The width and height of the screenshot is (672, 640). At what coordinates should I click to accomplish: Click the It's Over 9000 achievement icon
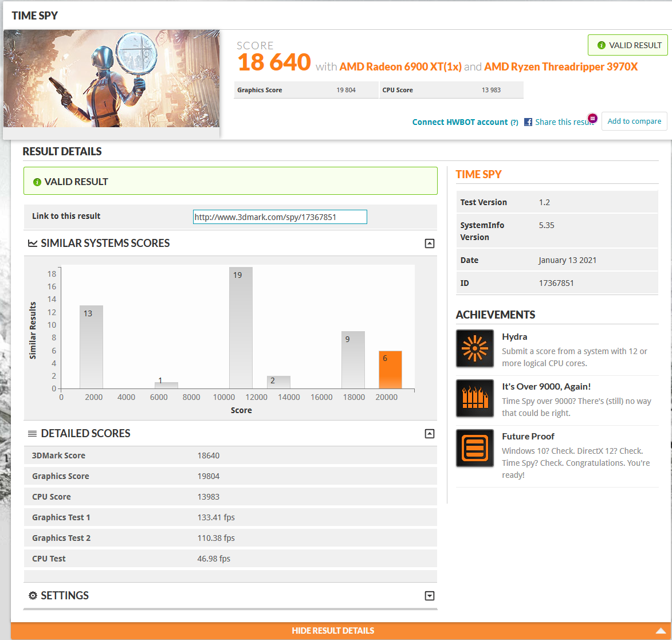tap(474, 398)
